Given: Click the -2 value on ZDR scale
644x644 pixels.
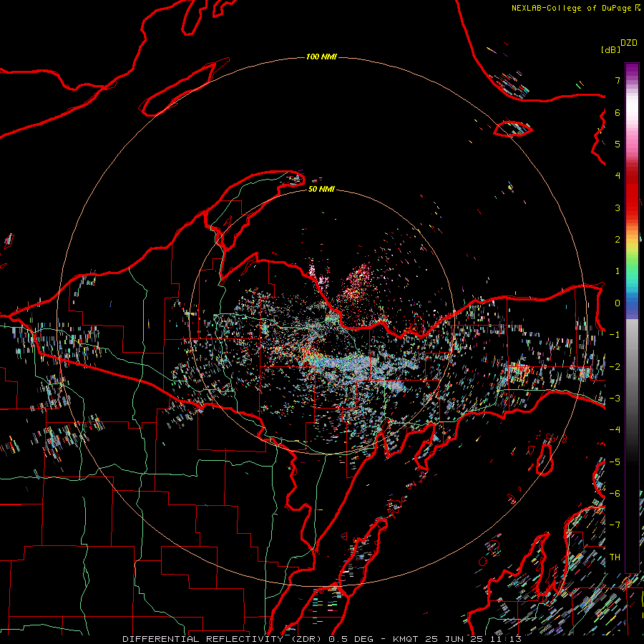Looking at the screenshot, I should (615, 367).
